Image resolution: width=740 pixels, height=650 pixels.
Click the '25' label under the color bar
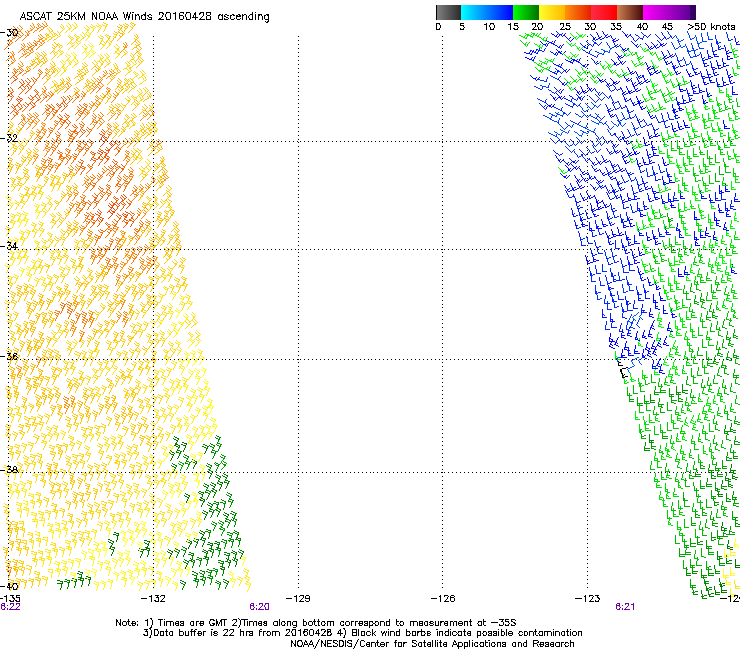[x=565, y=27]
